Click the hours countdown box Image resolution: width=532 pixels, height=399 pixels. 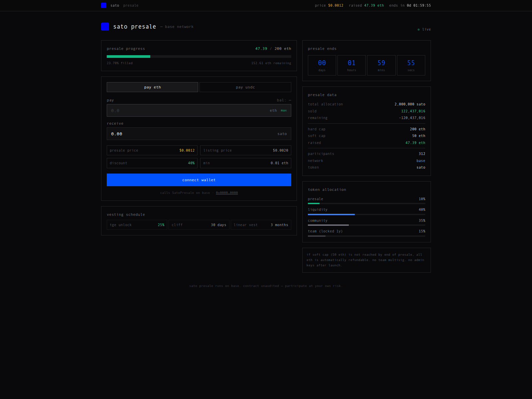pyautogui.click(x=351, y=65)
